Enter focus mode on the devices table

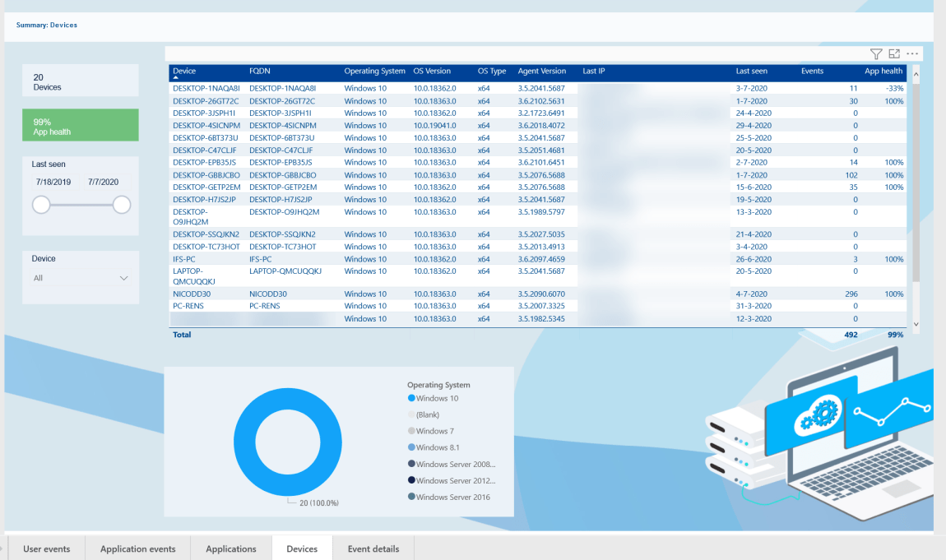pos(894,53)
